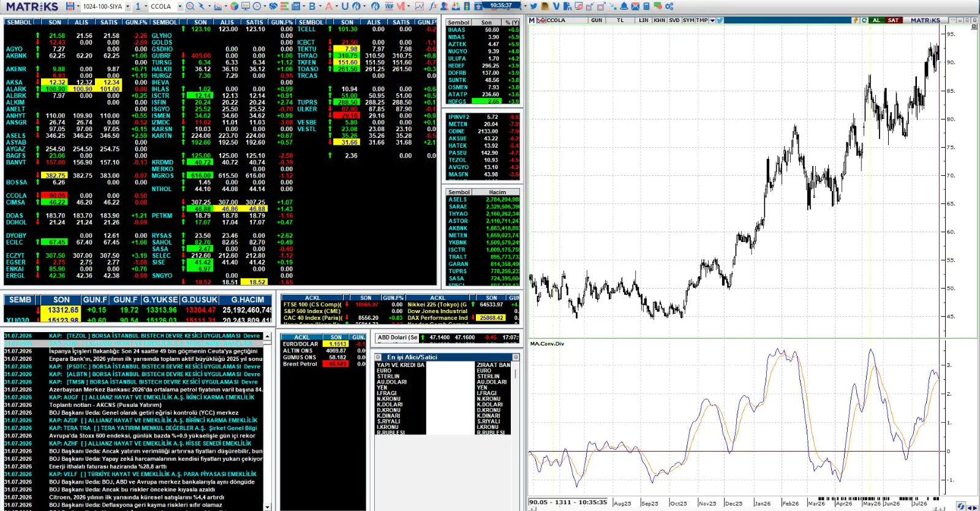Open dropdown arrow next to TMP button
The image size is (980, 511).
tap(713, 20)
